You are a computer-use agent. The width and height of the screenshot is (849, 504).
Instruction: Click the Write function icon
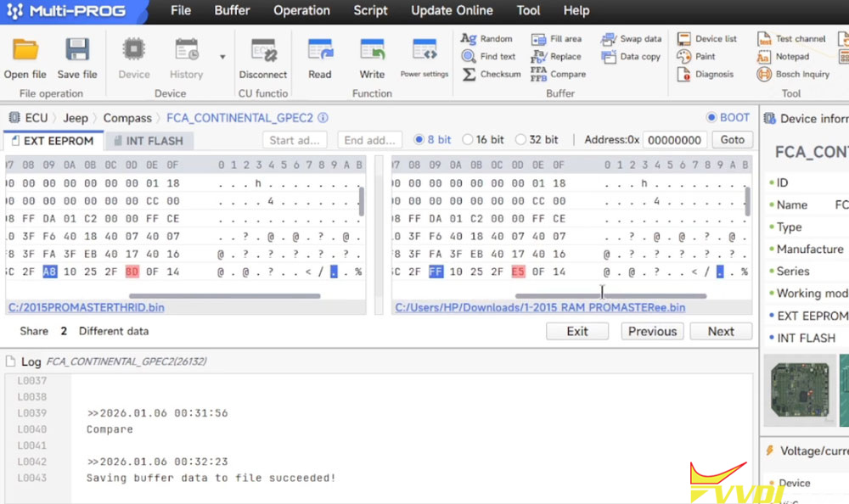click(x=372, y=51)
